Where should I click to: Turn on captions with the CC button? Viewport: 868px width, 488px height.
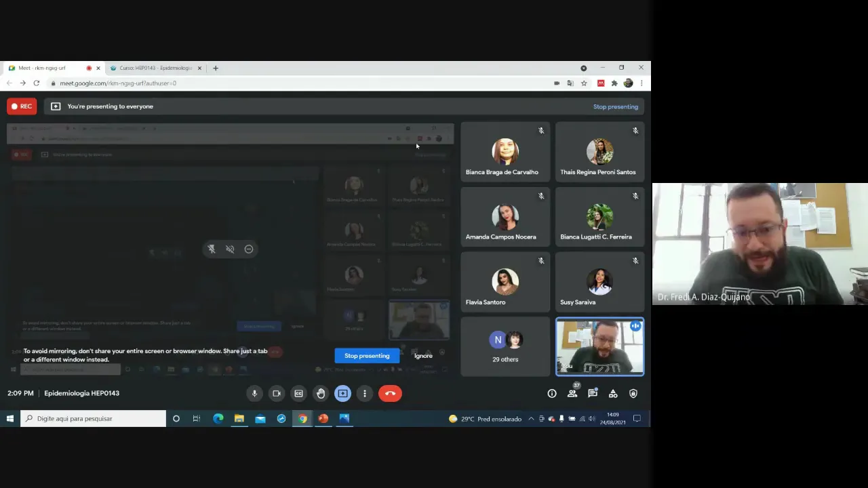point(298,393)
